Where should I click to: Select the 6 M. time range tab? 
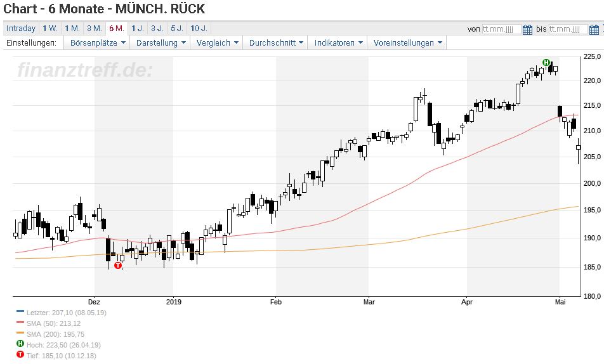tap(117, 29)
